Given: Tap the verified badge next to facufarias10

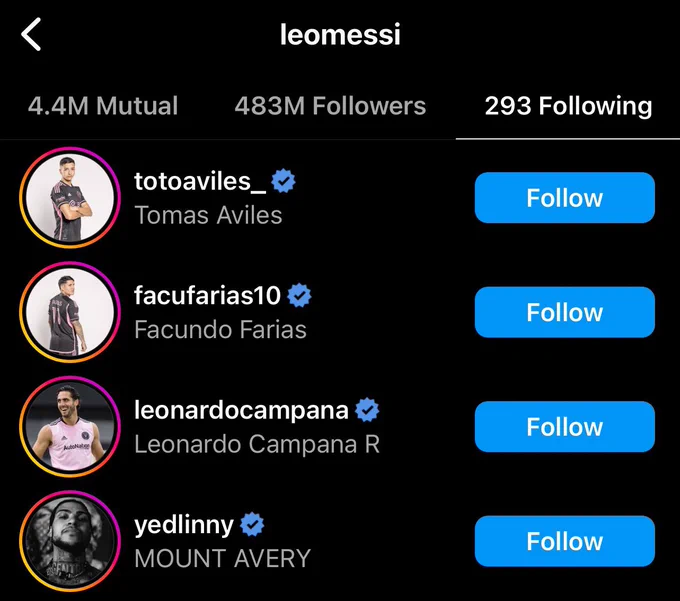Looking at the screenshot, I should pos(299,295).
